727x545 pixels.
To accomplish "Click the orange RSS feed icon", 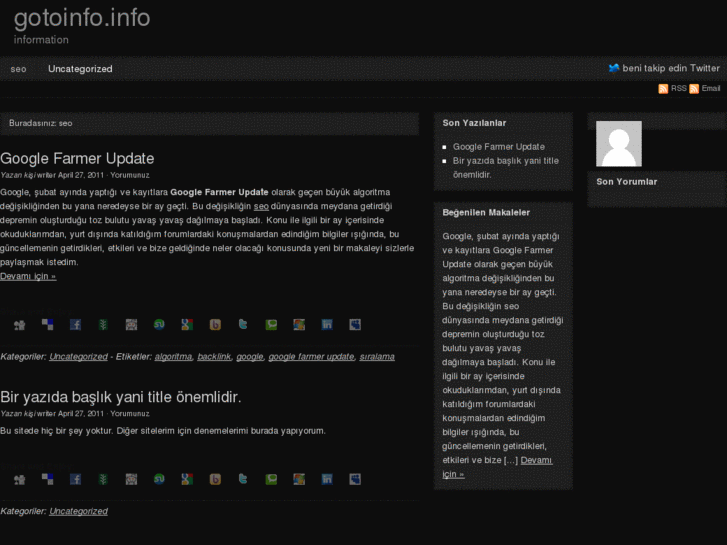I will coord(663,89).
